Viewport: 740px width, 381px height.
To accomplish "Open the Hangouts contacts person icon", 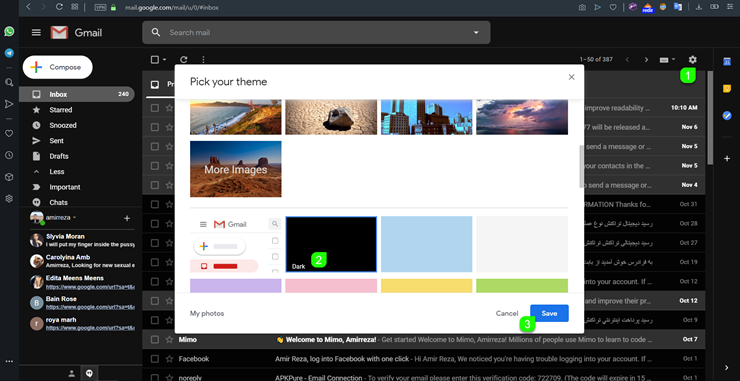I will click(x=71, y=373).
